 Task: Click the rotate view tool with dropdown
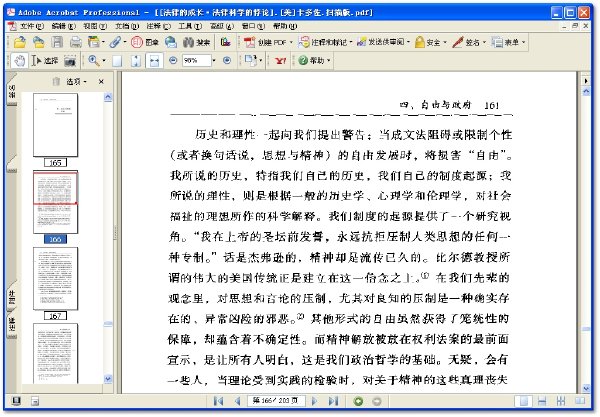click(251, 60)
